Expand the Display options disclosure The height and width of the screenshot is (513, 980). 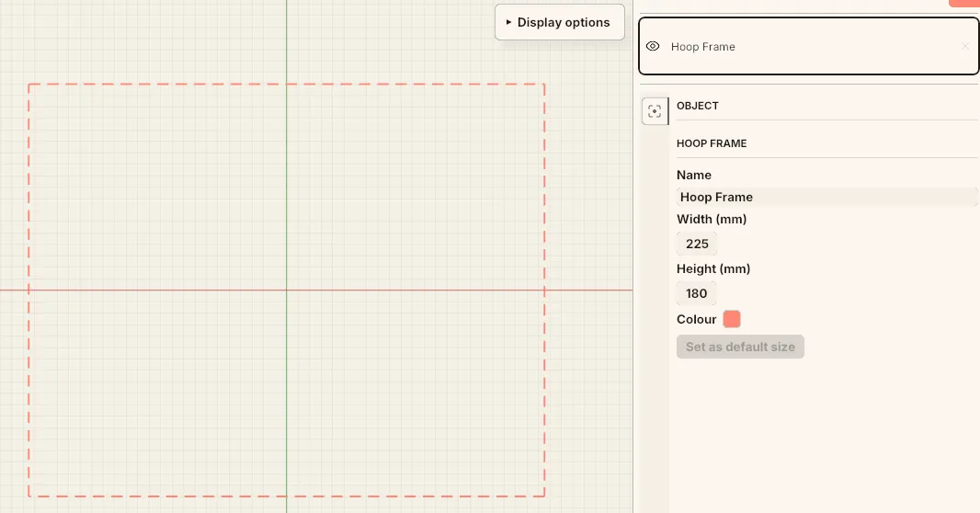(x=559, y=22)
